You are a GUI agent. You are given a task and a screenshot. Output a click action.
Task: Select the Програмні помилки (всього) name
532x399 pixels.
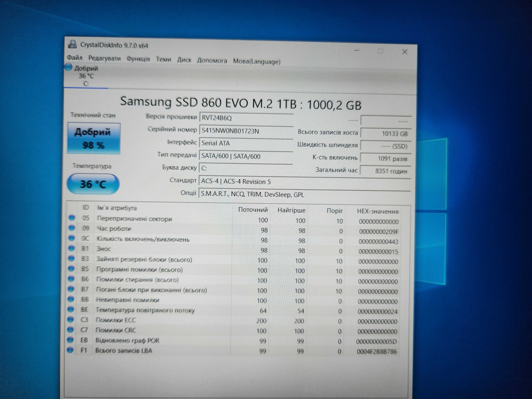(x=140, y=270)
